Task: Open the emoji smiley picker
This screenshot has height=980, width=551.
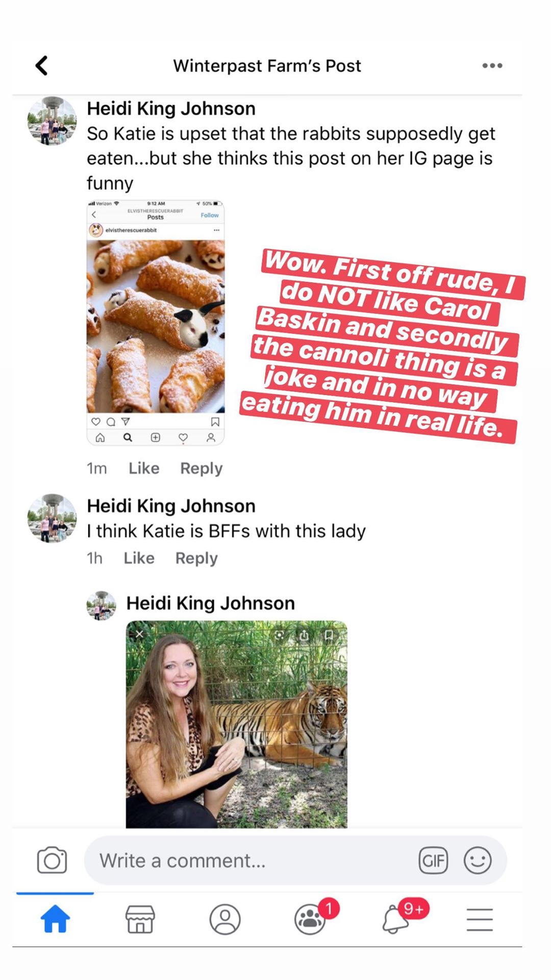Action: click(478, 860)
